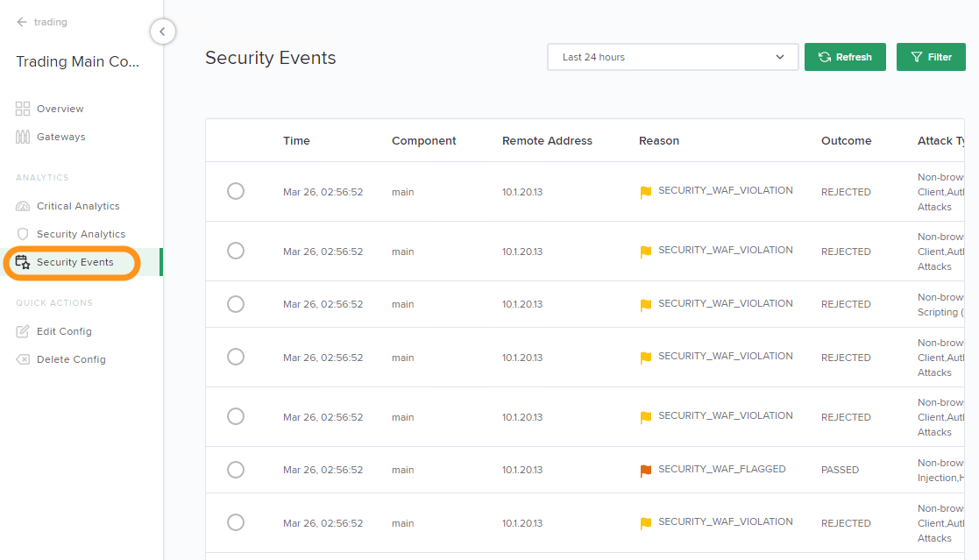Open Security Analytics in the sidebar
The width and height of the screenshot is (979, 560).
coord(81,234)
